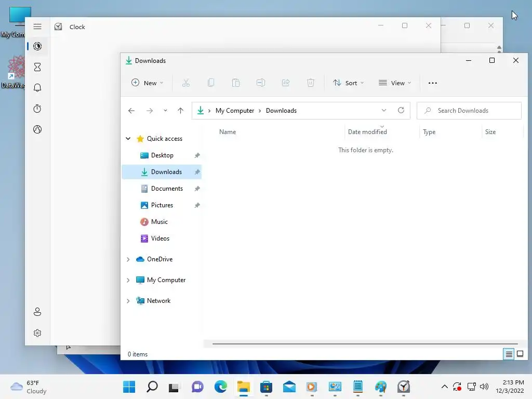Expand the Network tree node
This screenshot has width=532, height=399.
pos(128,301)
